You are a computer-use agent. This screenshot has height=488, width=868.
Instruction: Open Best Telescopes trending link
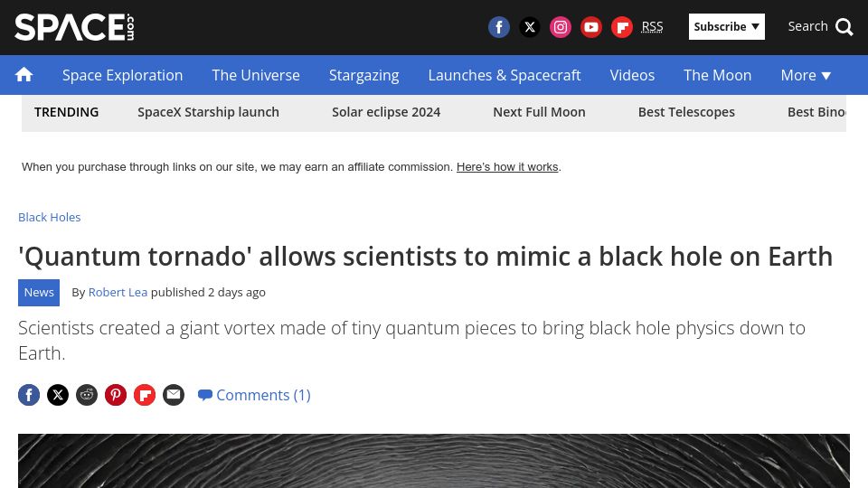pos(686,112)
